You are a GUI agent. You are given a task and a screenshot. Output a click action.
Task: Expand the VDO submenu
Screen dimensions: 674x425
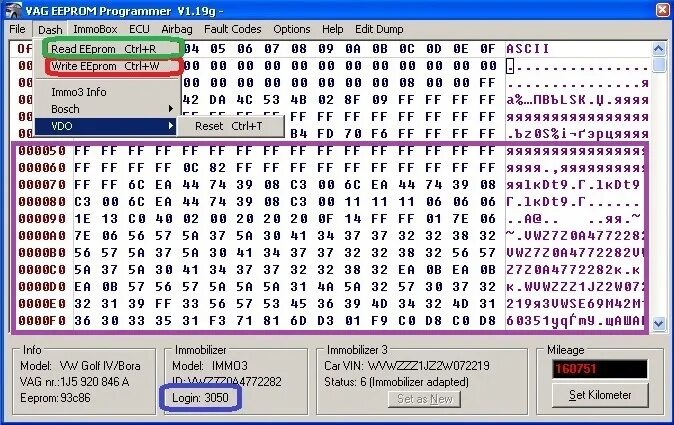pyautogui.click(x=105, y=126)
